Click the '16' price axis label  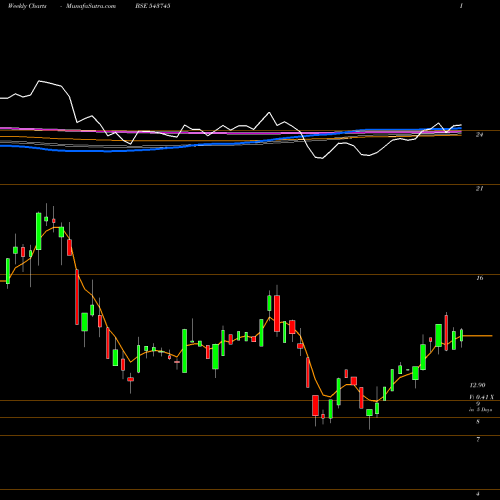pyautogui.click(x=479, y=278)
